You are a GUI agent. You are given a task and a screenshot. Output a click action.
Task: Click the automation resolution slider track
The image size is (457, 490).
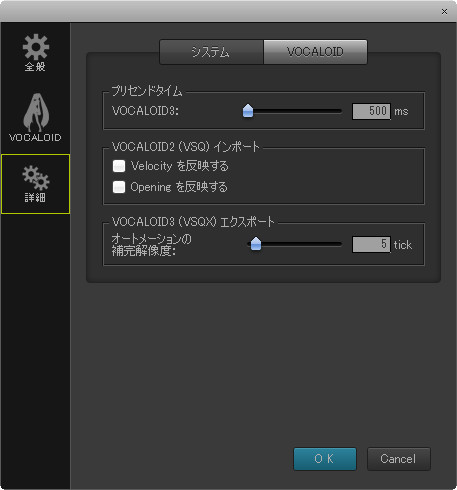(x=295, y=244)
